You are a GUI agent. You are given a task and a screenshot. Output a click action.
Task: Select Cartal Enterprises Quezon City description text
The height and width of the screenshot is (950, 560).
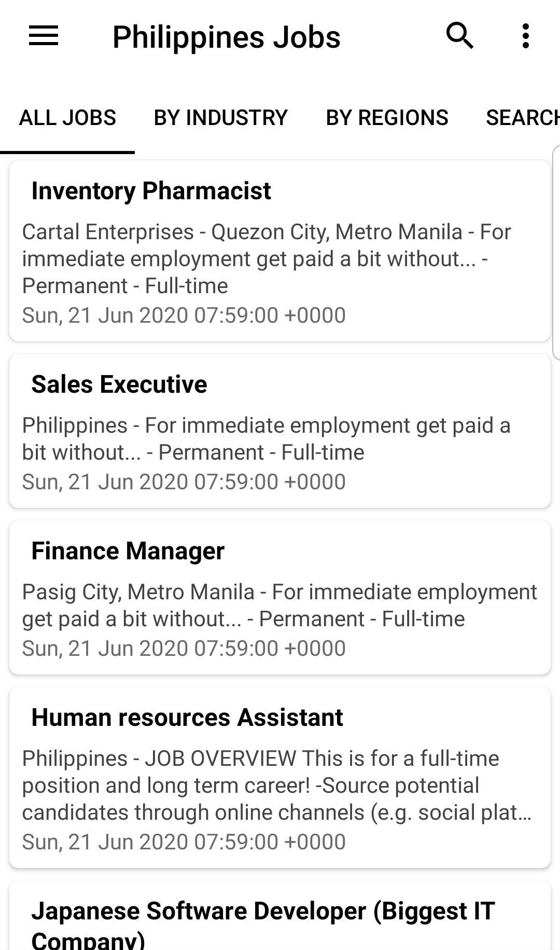(267, 259)
